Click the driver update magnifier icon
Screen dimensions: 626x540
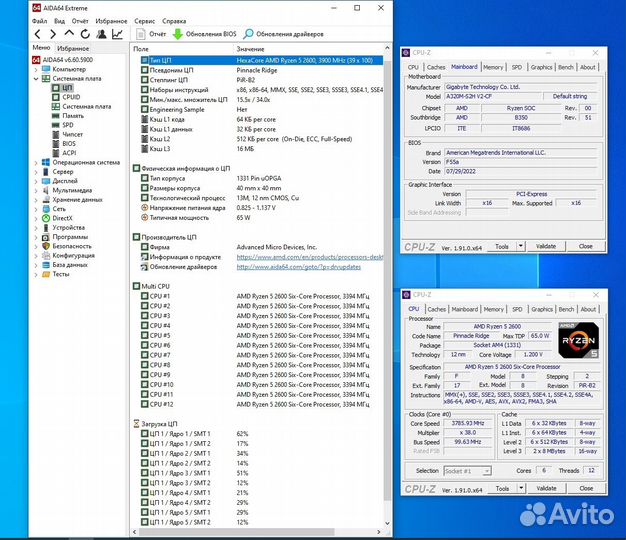point(248,34)
